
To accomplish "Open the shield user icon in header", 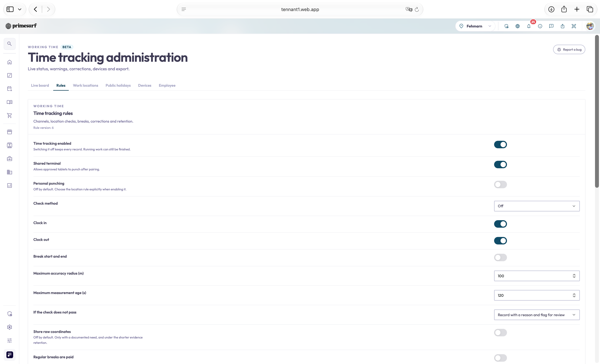I will point(506,26).
